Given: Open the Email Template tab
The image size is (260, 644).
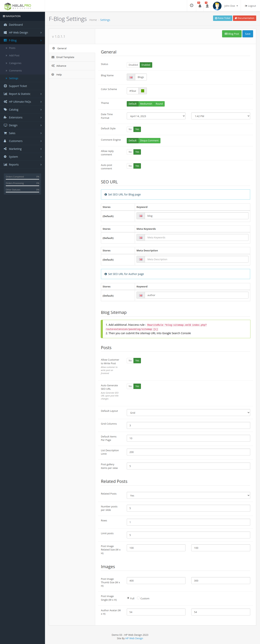Looking at the screenshot, I should click(72, 57).
